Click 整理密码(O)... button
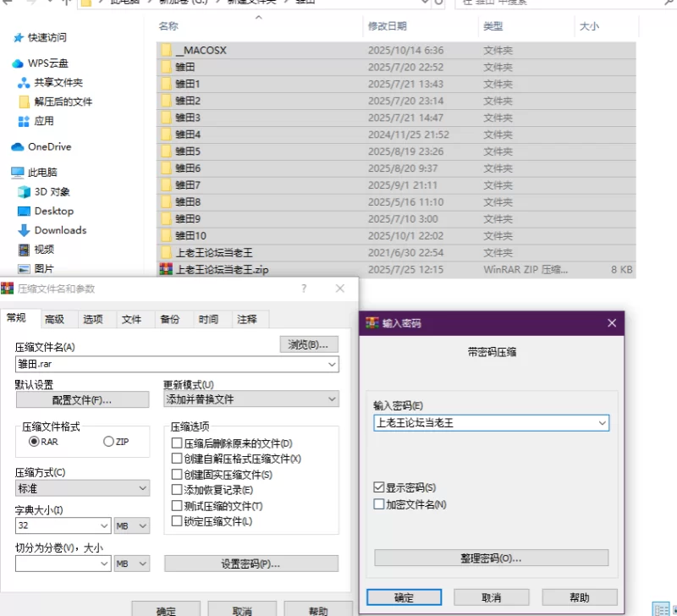 492,558
